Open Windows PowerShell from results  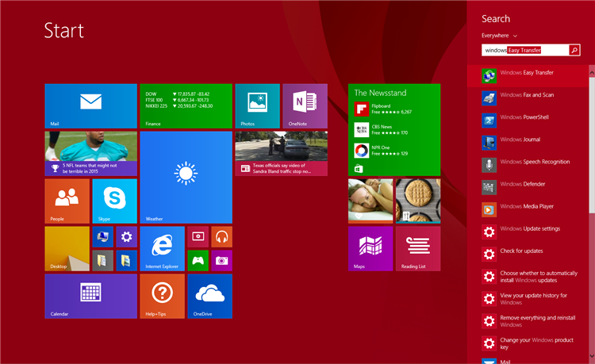point(528,121)
